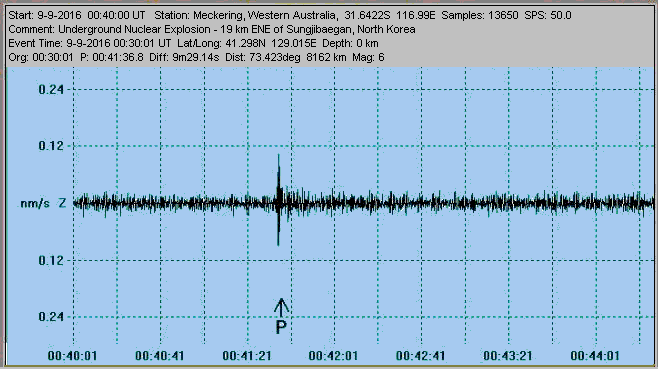This screenshot has width=658, height=369.
Task: Click the Samples: 13650 header value
Action: click(x=479, y=16)
